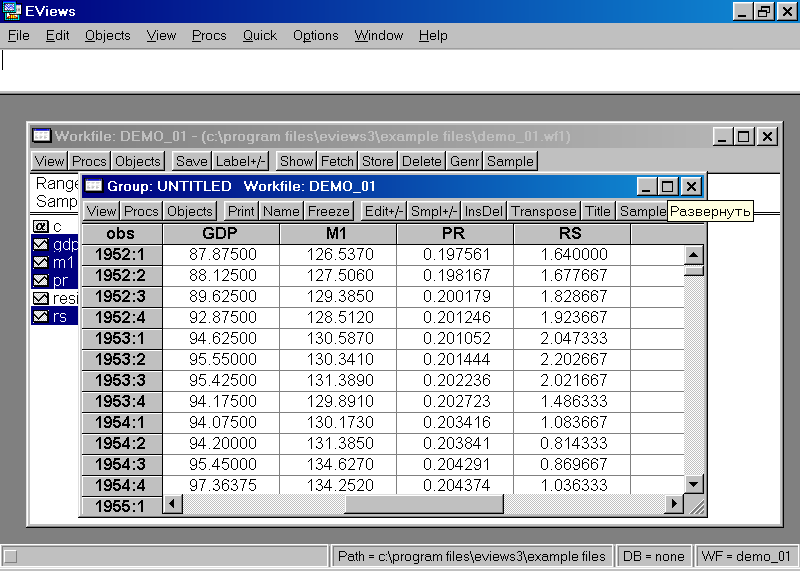Toggle Smpl+/- in Group toolbar
The width and height of the screenshot is (800, 571).
[434, 211]
